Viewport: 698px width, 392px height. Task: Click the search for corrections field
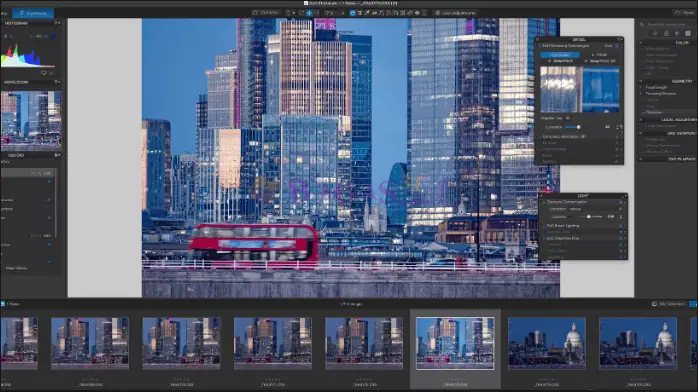click(x=668, y=24)
